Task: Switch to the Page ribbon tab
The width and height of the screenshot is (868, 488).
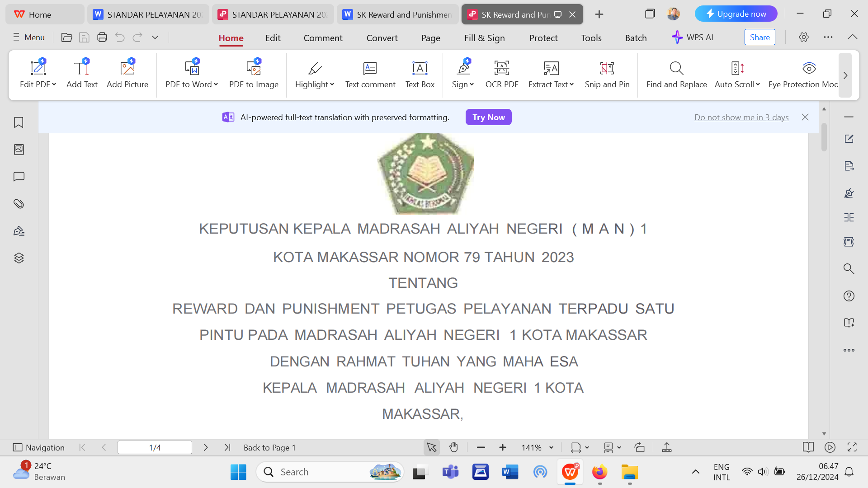Action: pyautogui.click(x=431, y=38)
